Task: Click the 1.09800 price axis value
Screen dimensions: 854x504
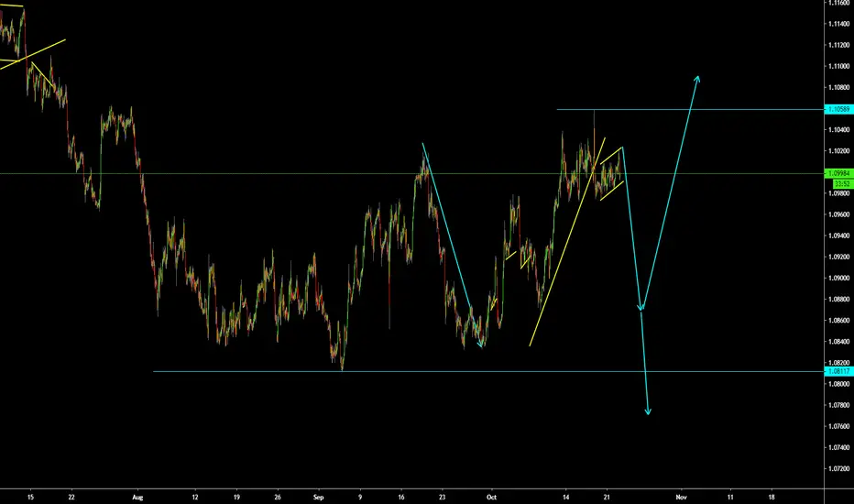Action: click(x=838, y=193)
